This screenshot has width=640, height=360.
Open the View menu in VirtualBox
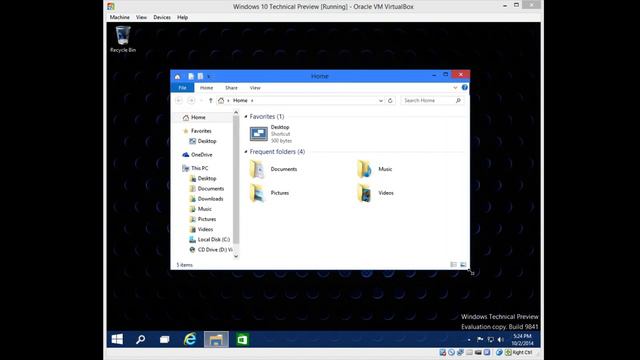pyautogui.click(x=141, y=17)
